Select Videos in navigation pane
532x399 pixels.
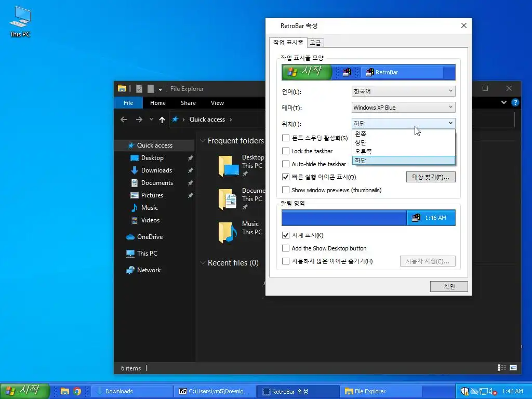[x=150, y=220]
